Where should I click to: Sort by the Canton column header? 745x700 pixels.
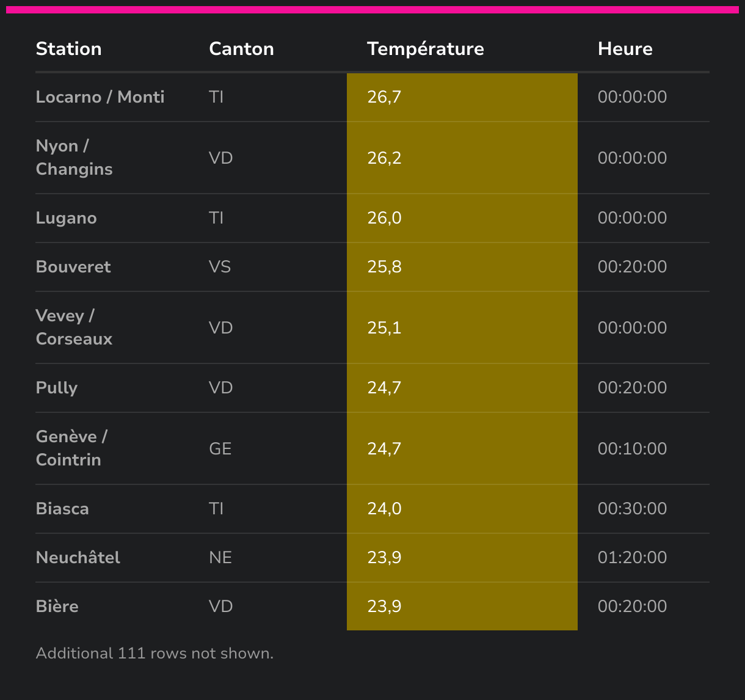click(241, 49)
